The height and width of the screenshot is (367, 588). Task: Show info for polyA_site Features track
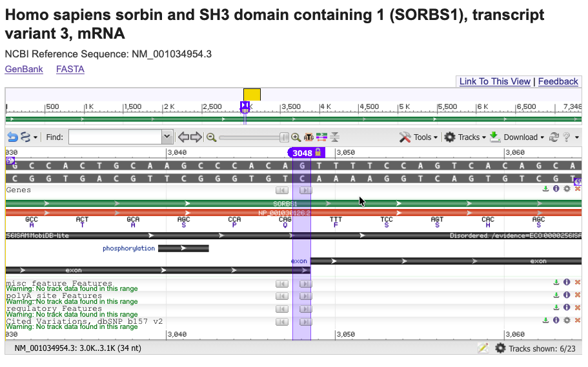point(567,295)
